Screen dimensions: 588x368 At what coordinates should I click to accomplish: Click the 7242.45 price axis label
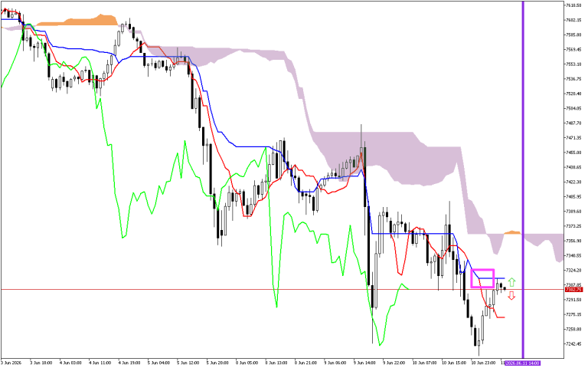pos(573,344)
